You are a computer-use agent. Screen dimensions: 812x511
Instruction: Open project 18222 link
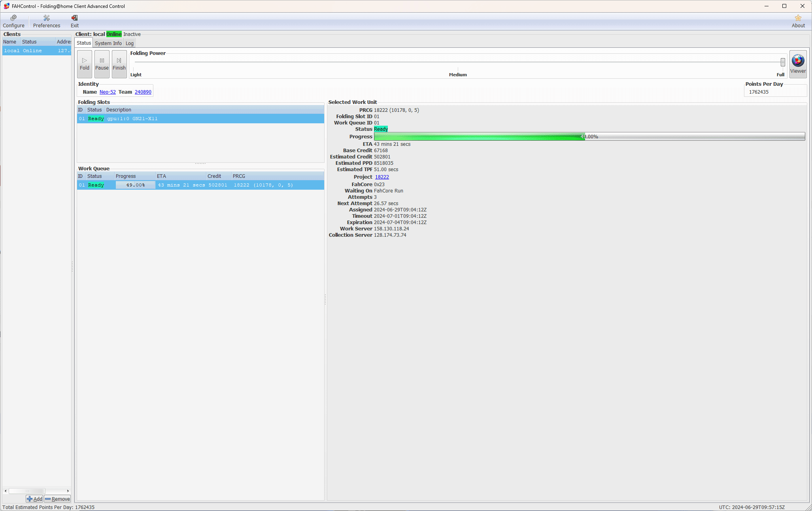pos(382,177)
